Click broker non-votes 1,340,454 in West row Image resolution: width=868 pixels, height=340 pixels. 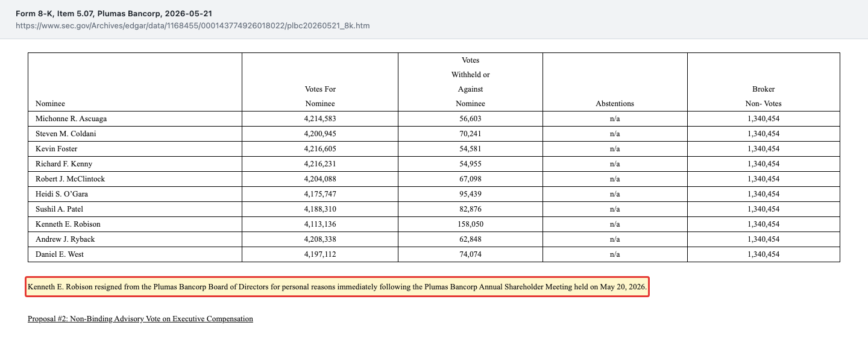(x=763, y=254)
